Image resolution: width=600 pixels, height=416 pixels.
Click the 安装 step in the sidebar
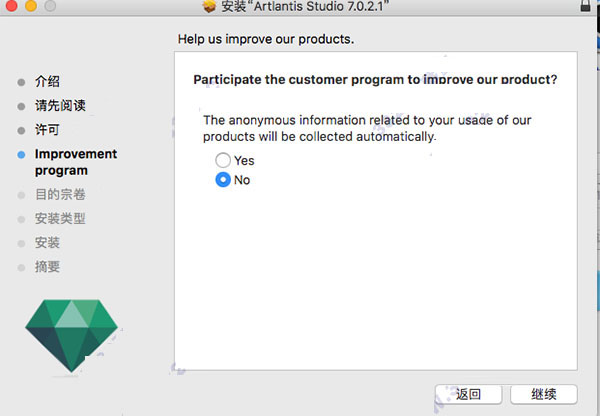click(47, 243)
